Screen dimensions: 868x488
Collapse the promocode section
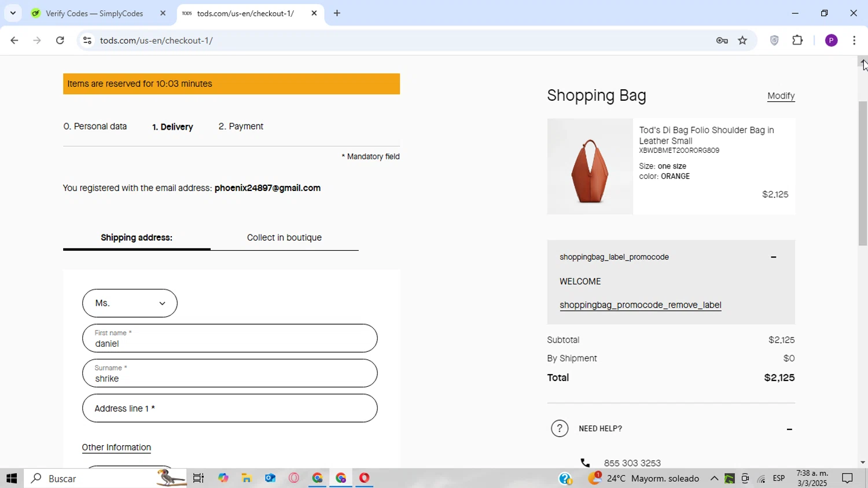click(773, 257)
